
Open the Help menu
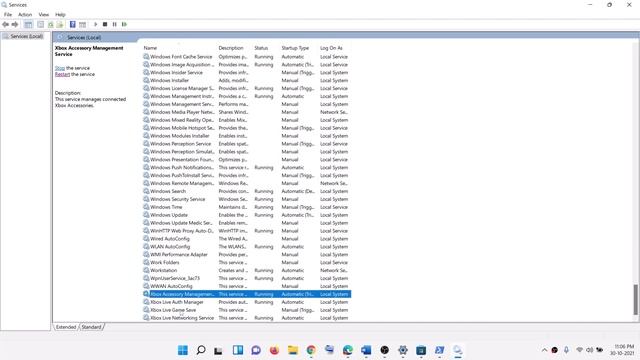60,14
